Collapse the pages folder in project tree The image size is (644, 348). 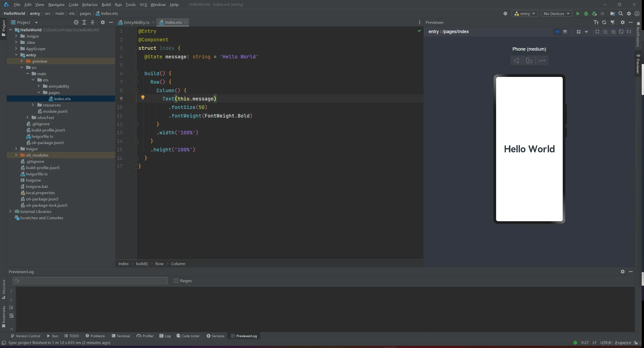(39, 92)
